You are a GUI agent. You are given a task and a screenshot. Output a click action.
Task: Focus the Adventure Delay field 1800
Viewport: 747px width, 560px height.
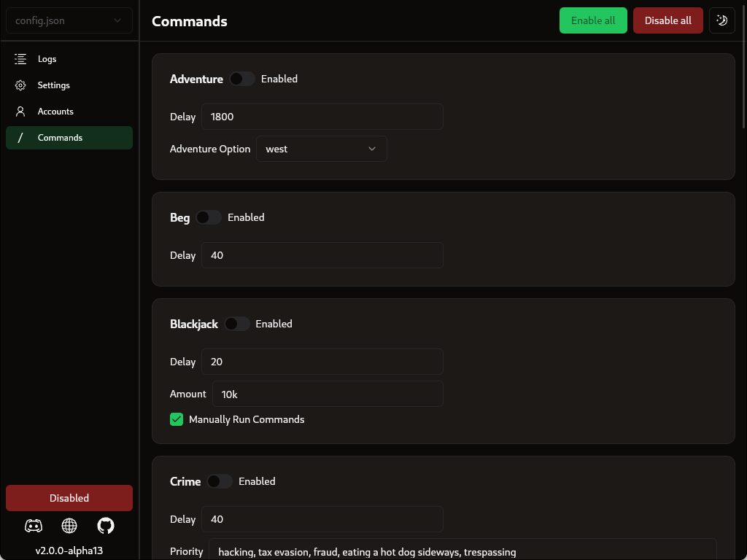[322, 117]
